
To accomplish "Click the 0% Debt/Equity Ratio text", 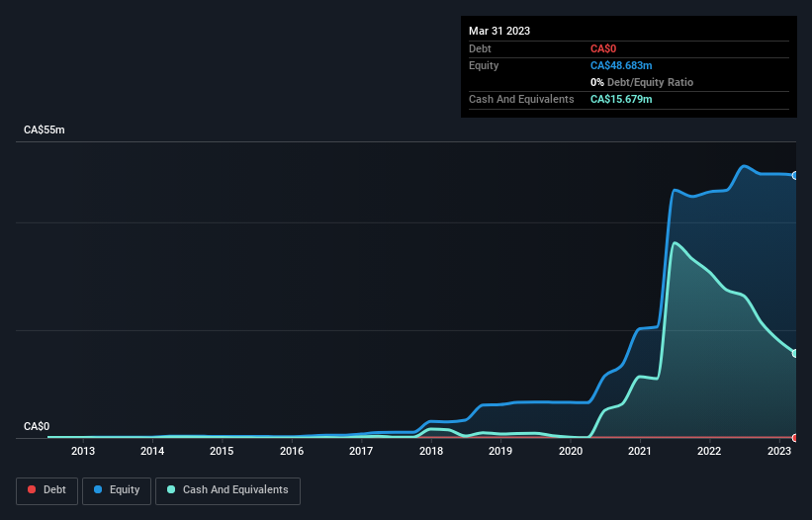I will pyautogui.click(x=642, y=82).
